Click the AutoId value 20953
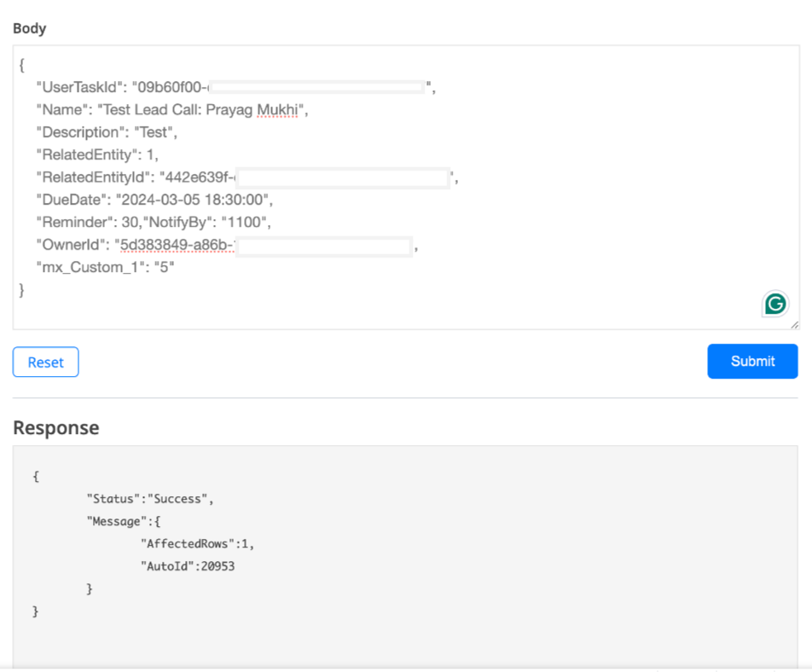The height and width of the screenshot is (672, 812). point(217,565)
